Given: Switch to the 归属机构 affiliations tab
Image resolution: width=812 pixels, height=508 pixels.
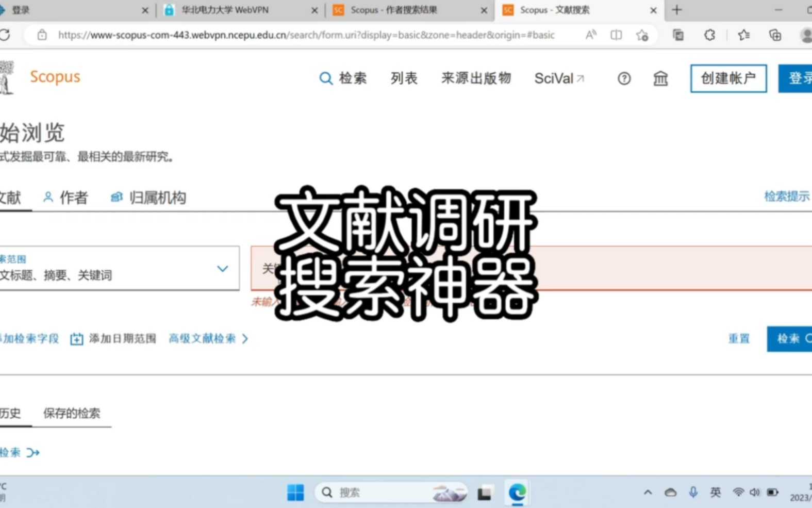Looking at the screenshot, I should coord(148,198).
